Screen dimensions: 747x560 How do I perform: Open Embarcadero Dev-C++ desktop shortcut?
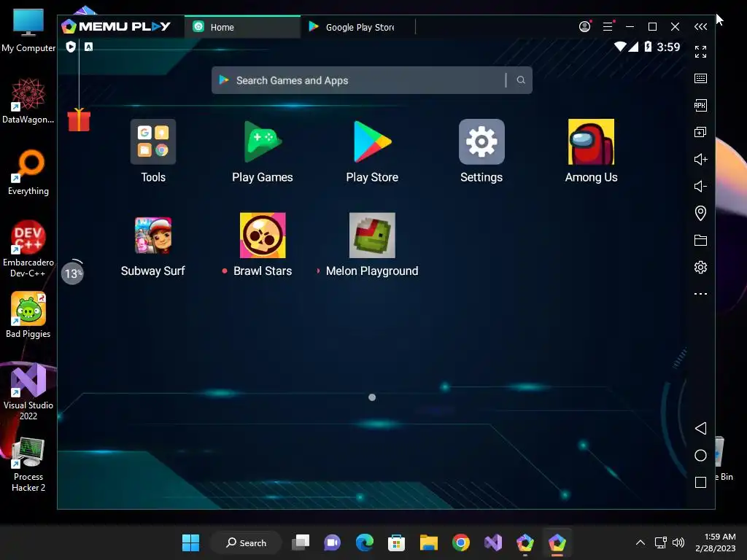(28, 249)
